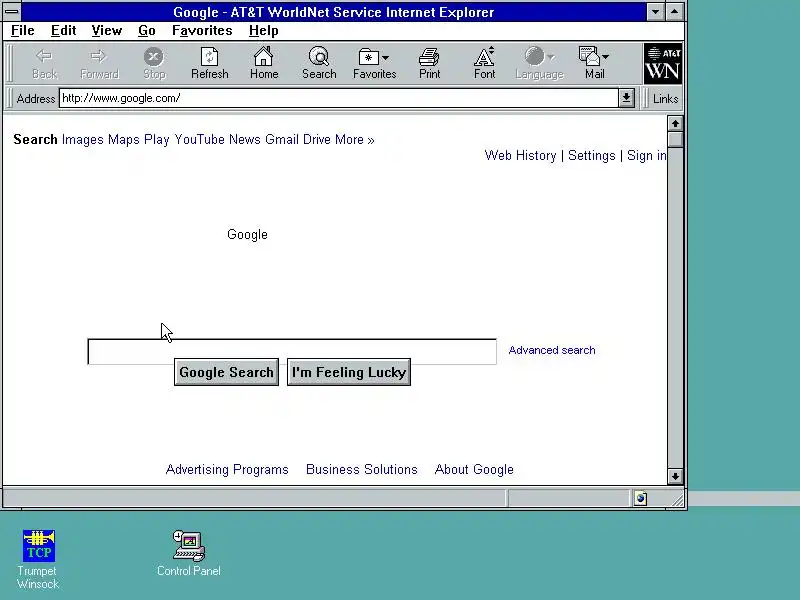Image resolution: width=800 pixels, height=600 pixels.
Task: Follow the YouTube link
Action: (199, 139)
